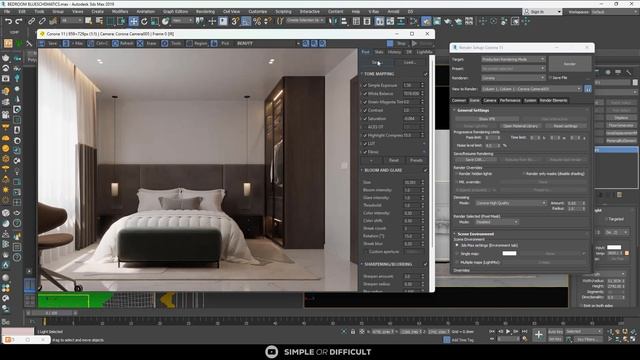The height and width of the screenshot is (360, 640).
Task: Click the Undo arrow in main toolbar
Action: pos(8,21)
